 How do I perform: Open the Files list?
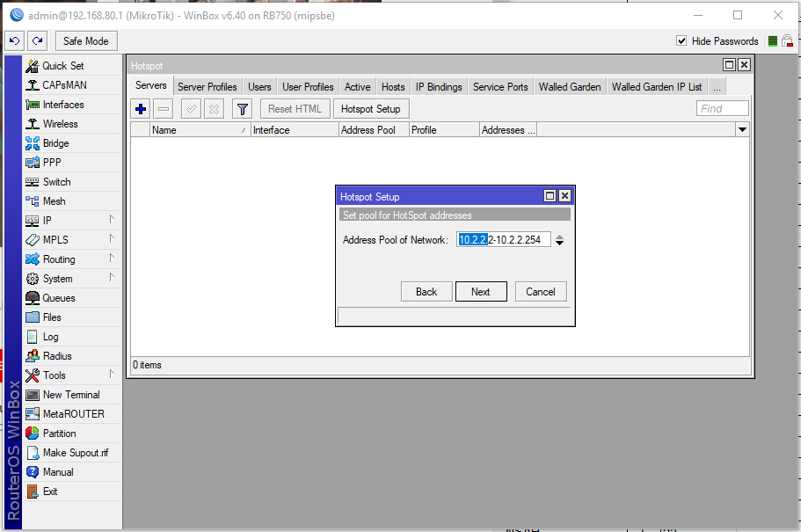(71, 317)
